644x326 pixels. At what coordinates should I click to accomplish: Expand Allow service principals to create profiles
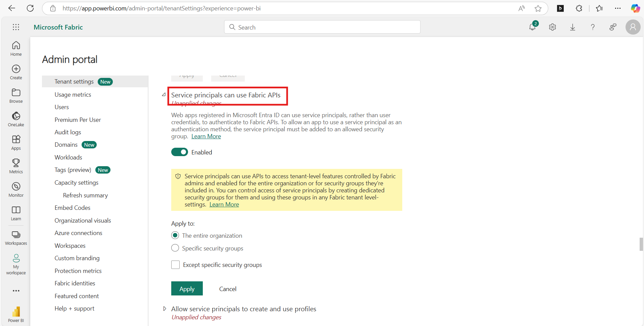[164, 309]
